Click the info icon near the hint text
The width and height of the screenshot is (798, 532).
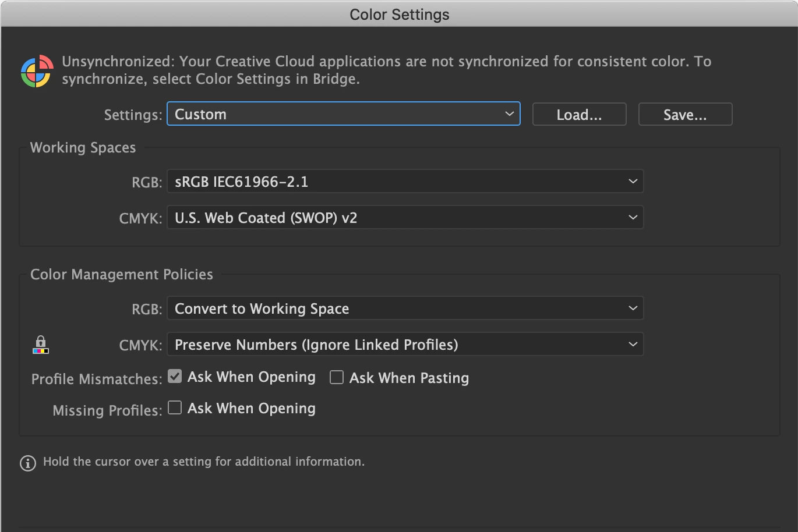[27, 463]
